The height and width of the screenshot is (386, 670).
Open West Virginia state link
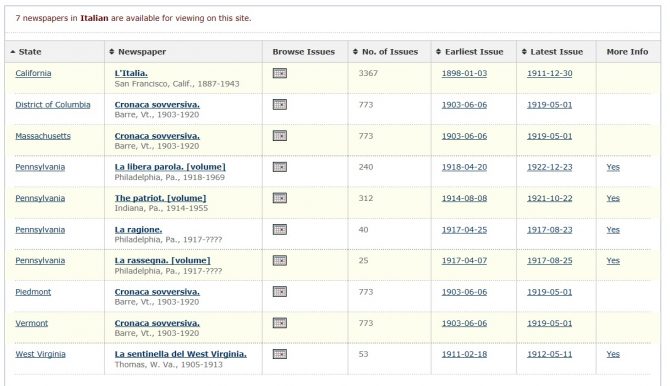click(x=41, y=354)
